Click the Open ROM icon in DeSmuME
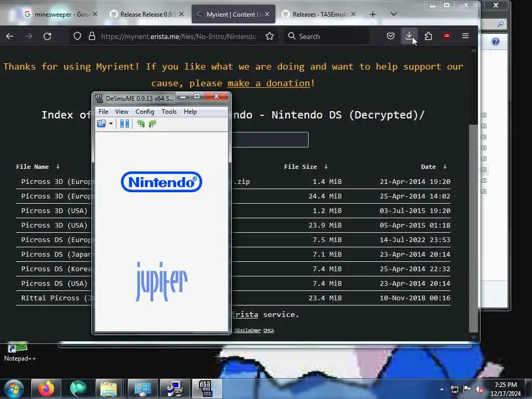 coord(101,124)
